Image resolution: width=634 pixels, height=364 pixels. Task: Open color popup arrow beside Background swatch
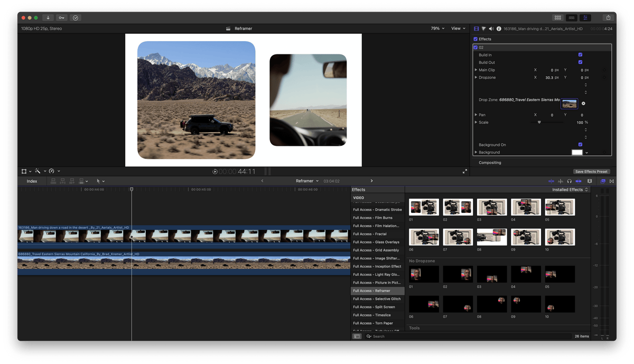[x=586, y=153]
